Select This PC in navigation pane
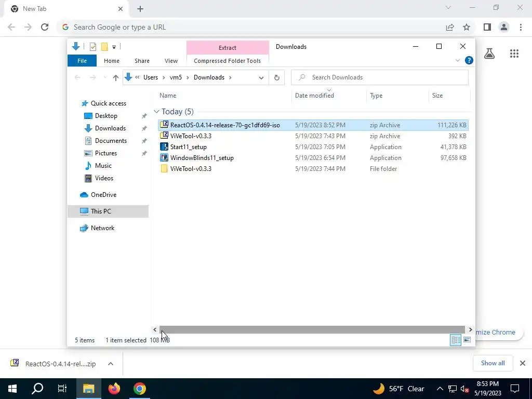The image size is (532, 399). coord(108,211)
